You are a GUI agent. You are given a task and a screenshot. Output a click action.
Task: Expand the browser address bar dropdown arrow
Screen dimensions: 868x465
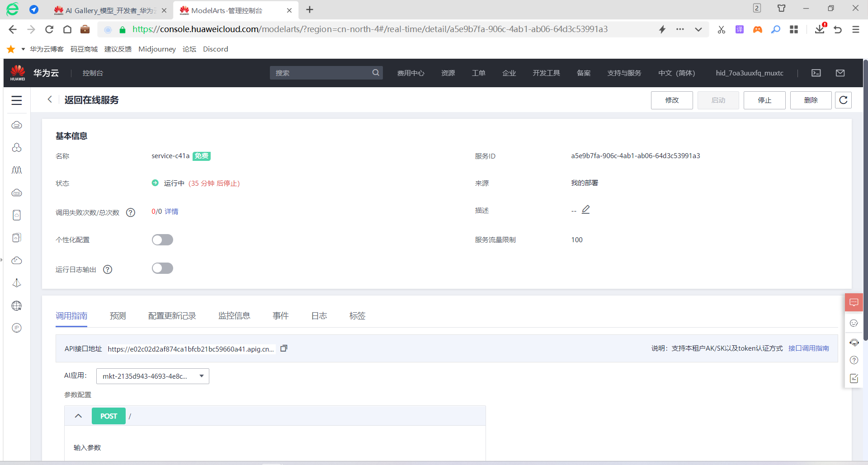pyautogui.click(x=698, y=29)
